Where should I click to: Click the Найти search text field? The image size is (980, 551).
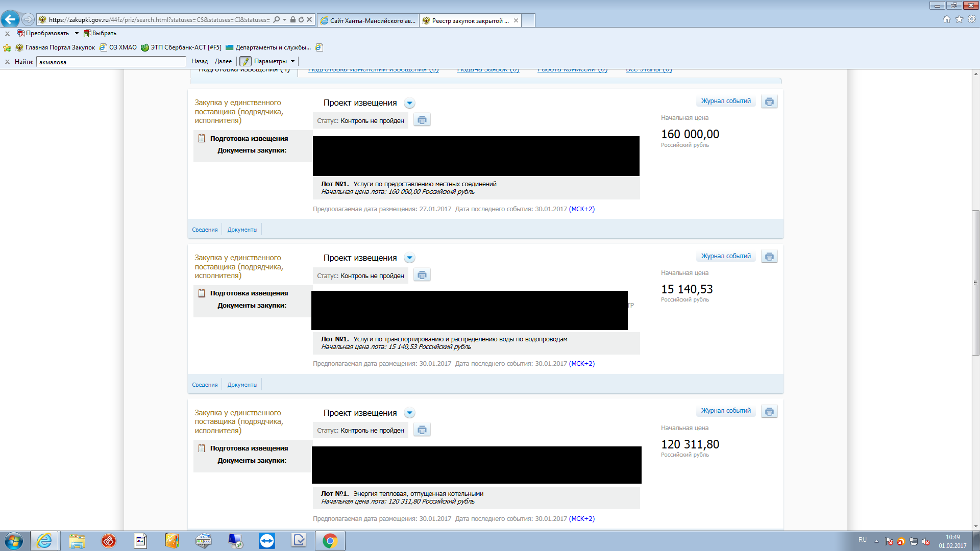tap(111, 62)
